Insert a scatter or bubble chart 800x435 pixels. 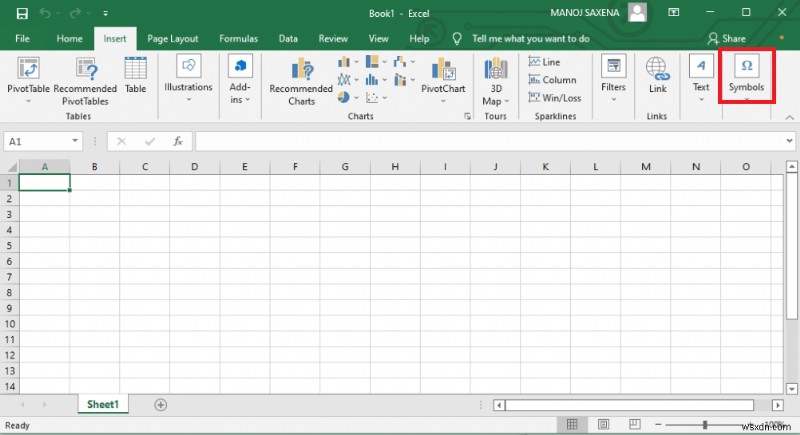[x=376, y=97]
